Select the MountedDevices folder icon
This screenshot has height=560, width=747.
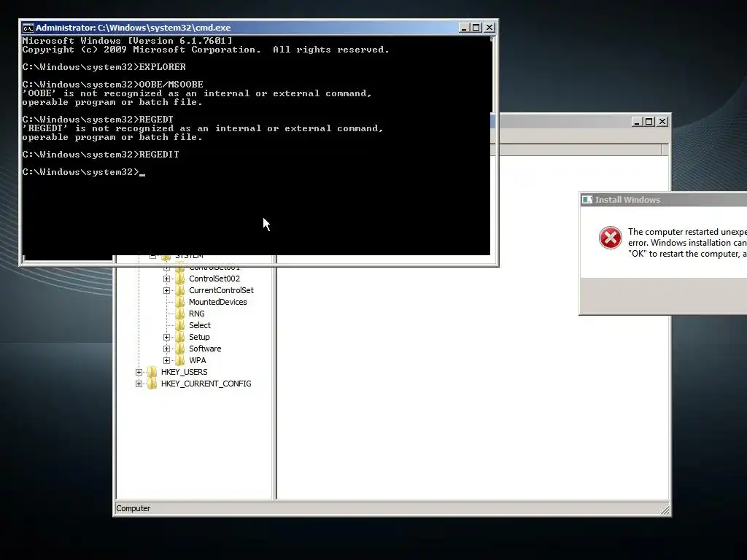180,302
